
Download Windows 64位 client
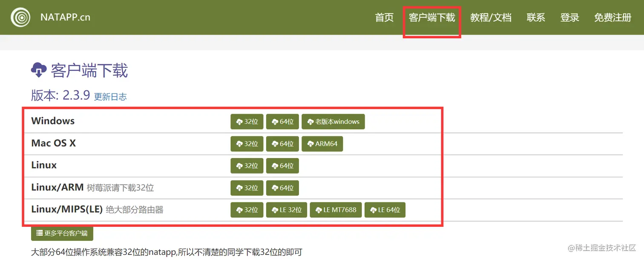click(x=283, y=121)
